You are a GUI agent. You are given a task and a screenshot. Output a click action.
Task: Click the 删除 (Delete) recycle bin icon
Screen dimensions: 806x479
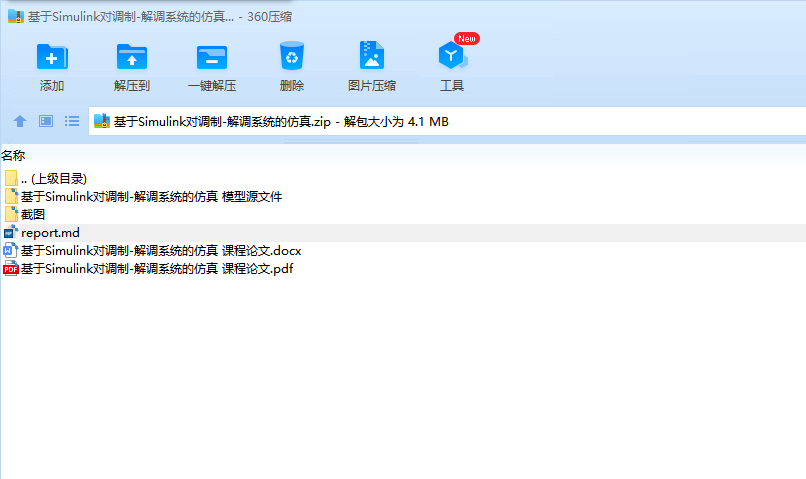tap(291, 56)
